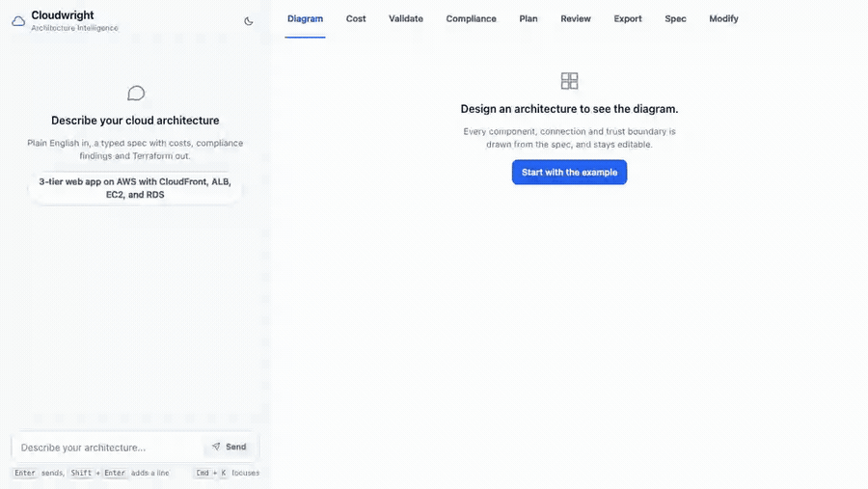Click the 'Every component, connection and trust boundary' text
This screenshot has height=489, width=868.
pyautogui.click(x=569, y=138)
